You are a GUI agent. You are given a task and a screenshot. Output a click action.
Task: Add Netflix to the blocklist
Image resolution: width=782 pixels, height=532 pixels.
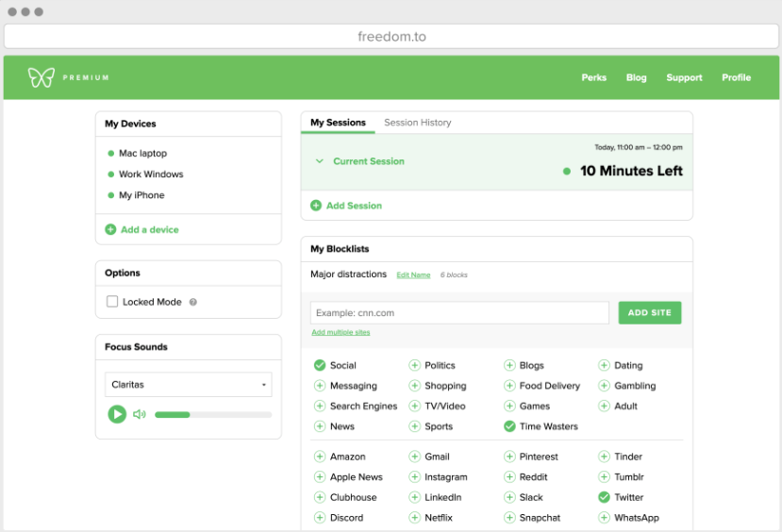[414, 518]
